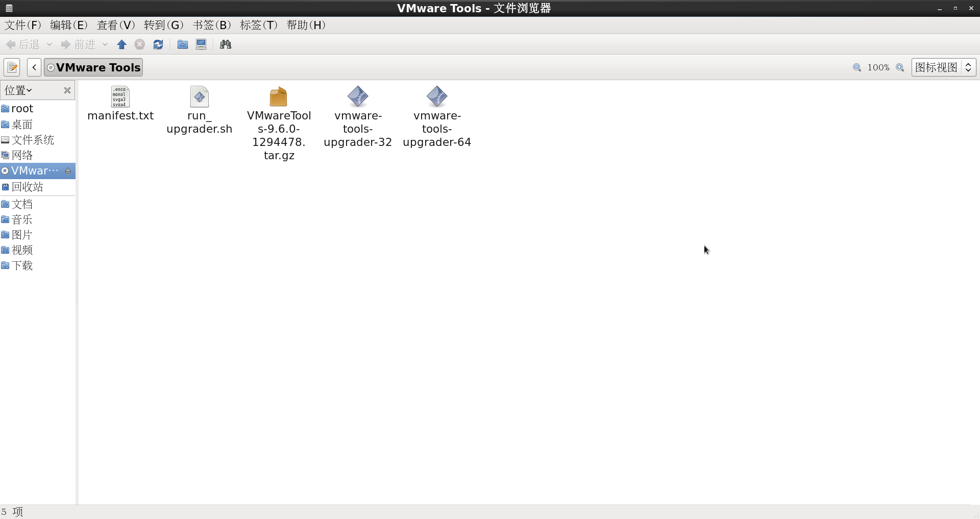Open the 文档 bookmark
The width and height of the screenshot is (980, 519).
38,204
